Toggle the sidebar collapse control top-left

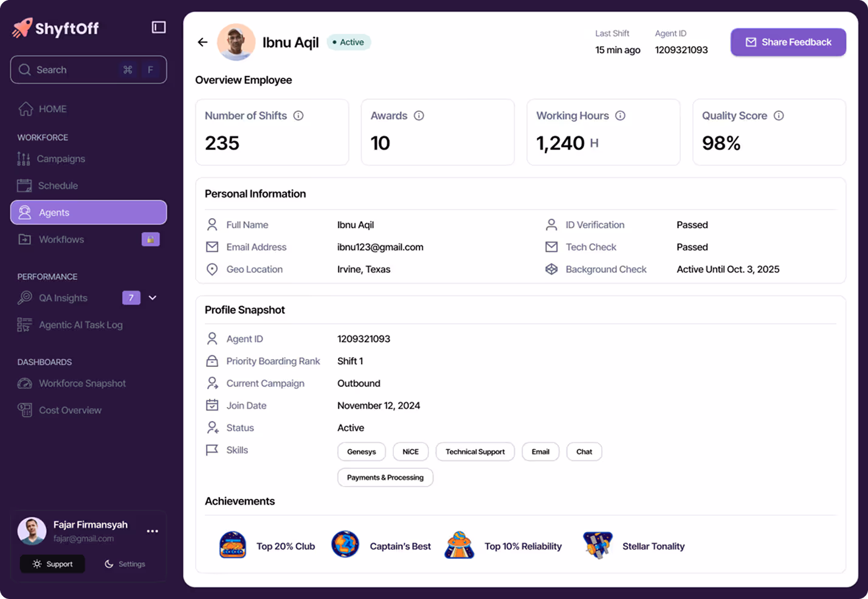pos(159,27)
